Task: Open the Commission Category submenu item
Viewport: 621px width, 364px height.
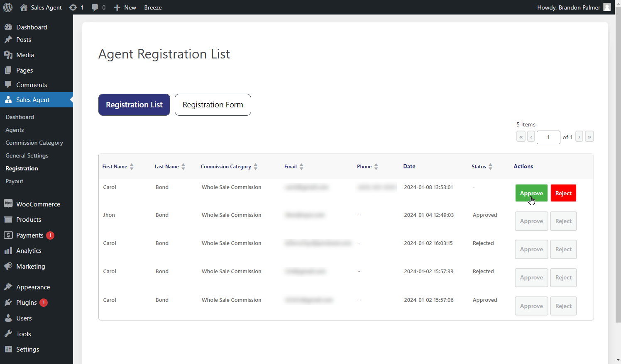Action: 34,143
